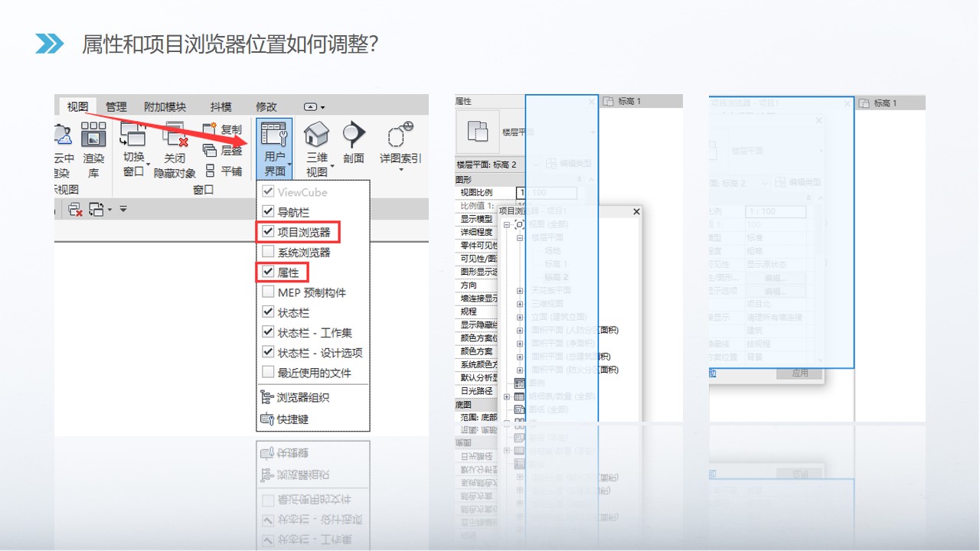Open the customize quick access toolbar arrow
The width and height of the screenshot is (980, 551).
pos(122,209)
